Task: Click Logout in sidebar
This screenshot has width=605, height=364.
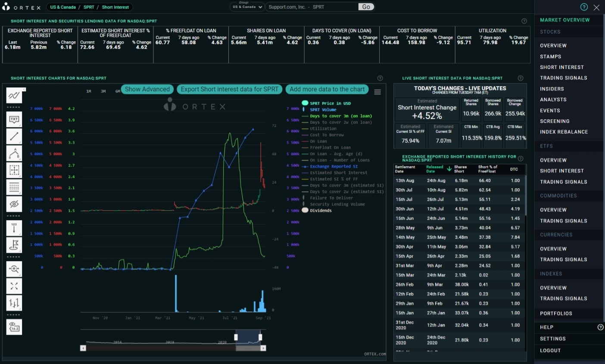Action: coord(550,351)
